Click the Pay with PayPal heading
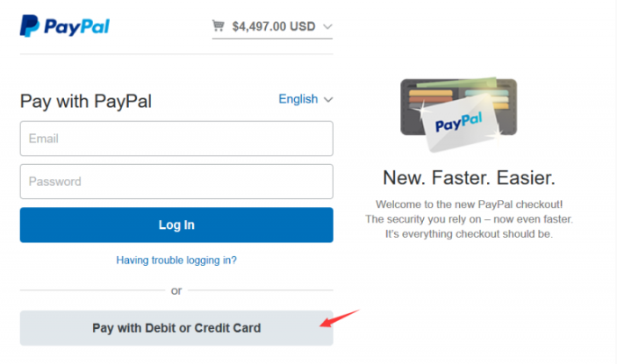The height and width of the screenshot is (364, 617). click(x=86, y=102)
